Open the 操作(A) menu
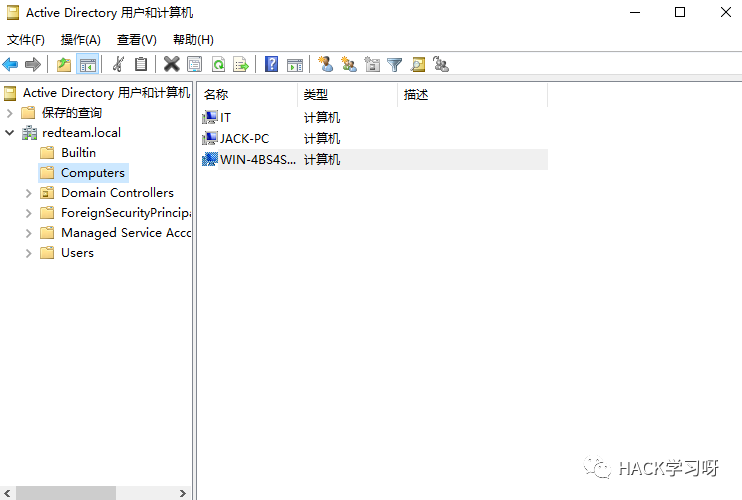 click(80, 40)
